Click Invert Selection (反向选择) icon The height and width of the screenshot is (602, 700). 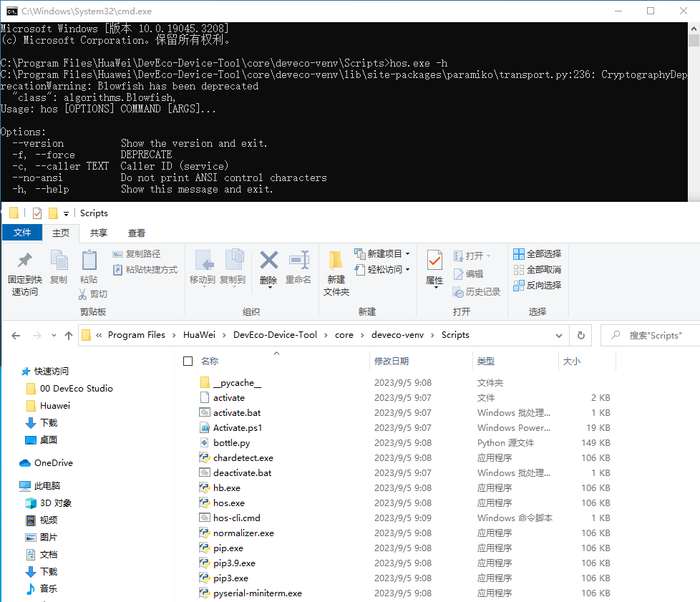point(537,285)
